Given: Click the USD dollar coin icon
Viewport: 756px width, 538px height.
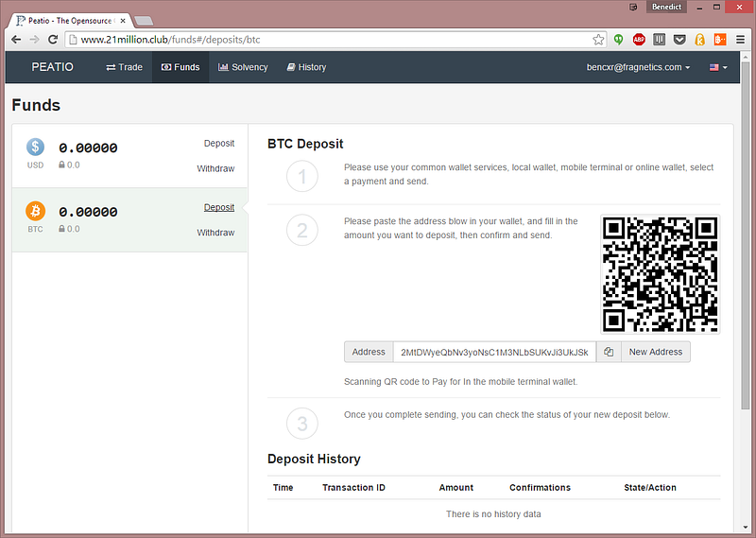Looking at the screenshot, I should pyautogui.click(x=35, y=147).
